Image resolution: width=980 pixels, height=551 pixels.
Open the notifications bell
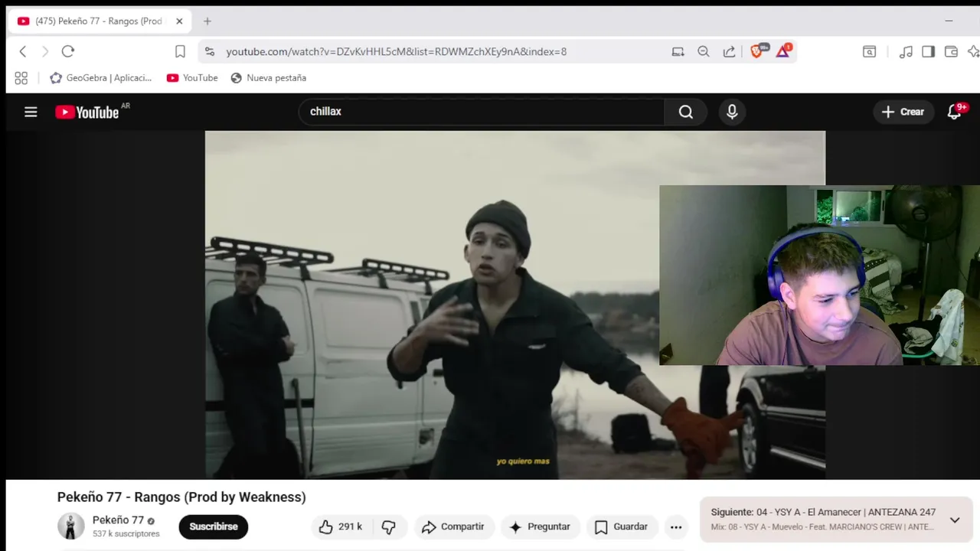pyautogui.click(x=955, y=112)
